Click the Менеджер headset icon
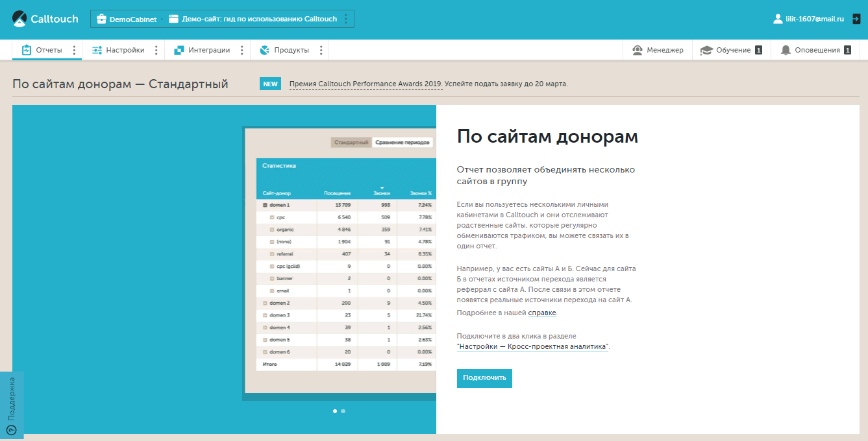Image resolution: width=868 pixels, height=441 pixels. point(638,50)
